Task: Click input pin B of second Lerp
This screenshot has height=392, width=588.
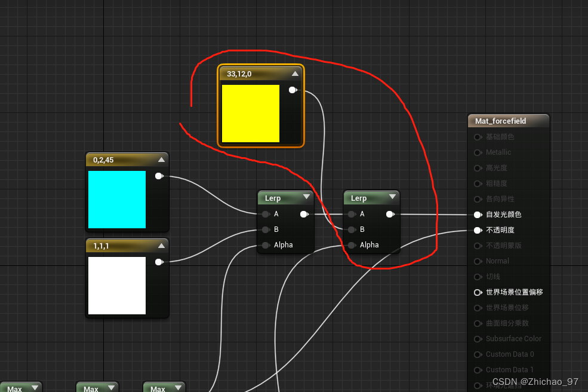Action: click(x=352, y=229)
